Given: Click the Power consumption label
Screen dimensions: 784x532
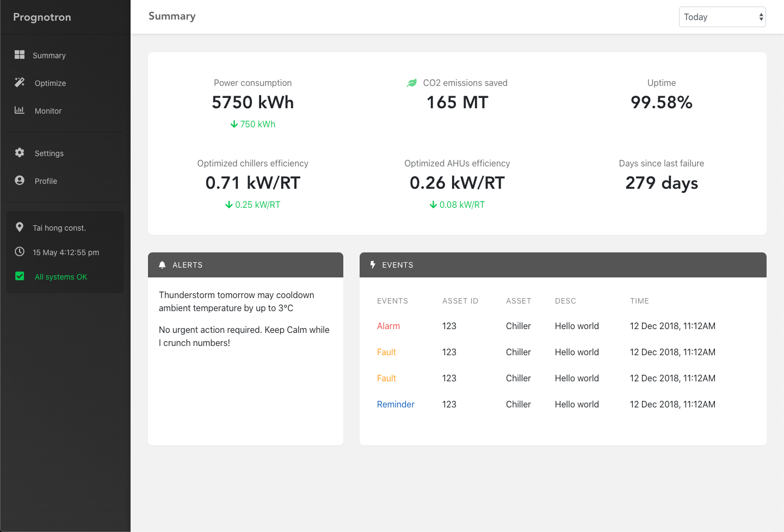Looking at the screenshot, I should pos(253,83).
